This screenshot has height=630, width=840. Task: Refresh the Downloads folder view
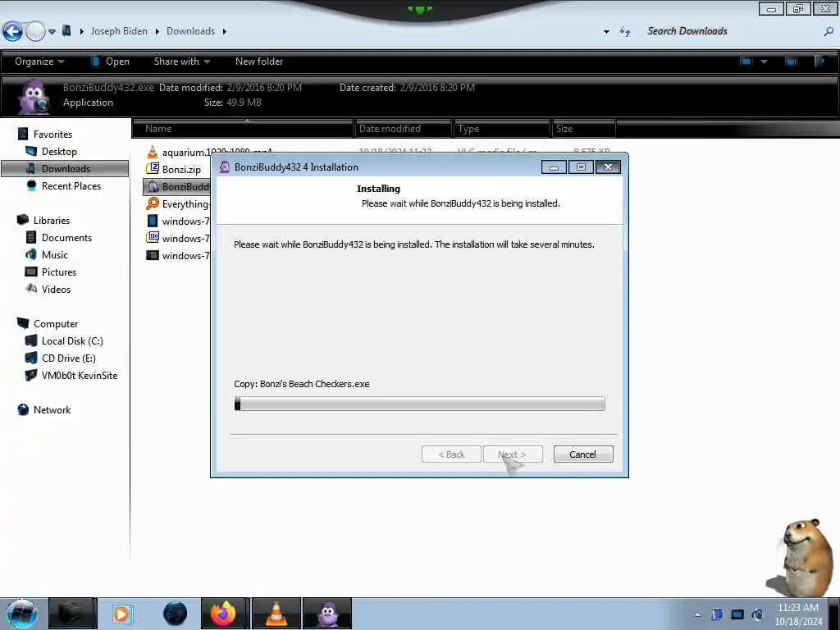[625, 32]
